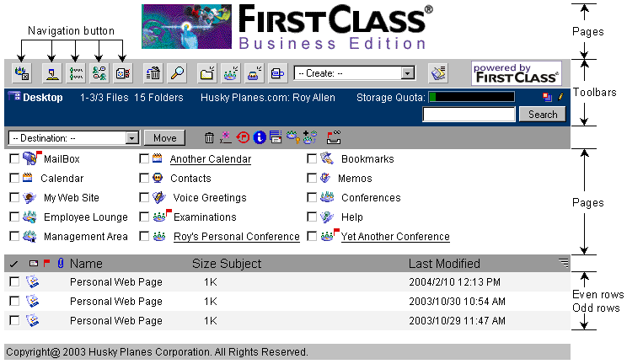Viewport: 627px width, 364px height.
Task: Click the Move button
Action: pyautogui.click(x=164, y=138)
